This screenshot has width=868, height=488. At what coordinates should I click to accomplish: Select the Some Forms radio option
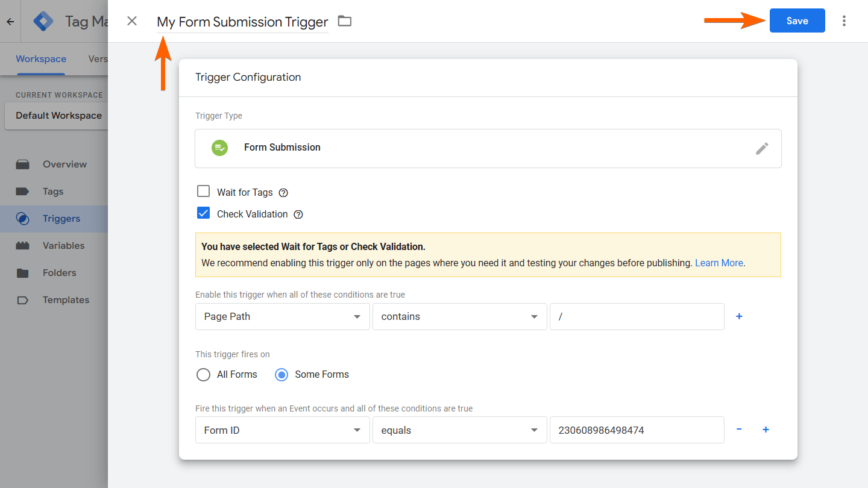point(281,375)
